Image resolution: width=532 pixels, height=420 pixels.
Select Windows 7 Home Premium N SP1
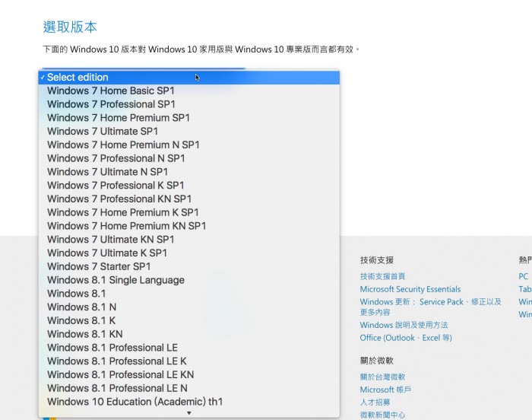(189, 145)
